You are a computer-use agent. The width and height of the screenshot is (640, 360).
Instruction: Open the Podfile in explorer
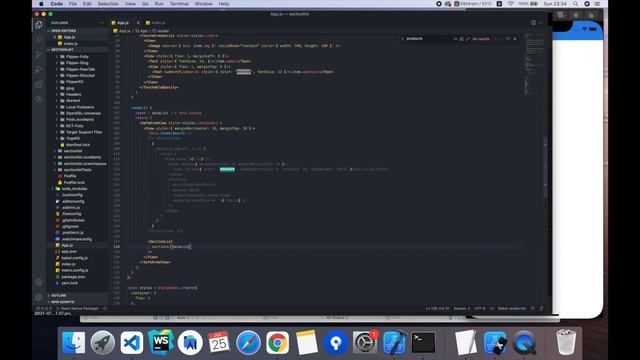[x=70, y=176]
